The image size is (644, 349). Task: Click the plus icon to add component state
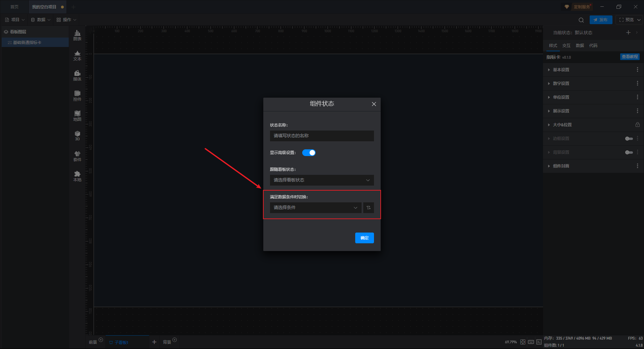click(x=628, y=33)
